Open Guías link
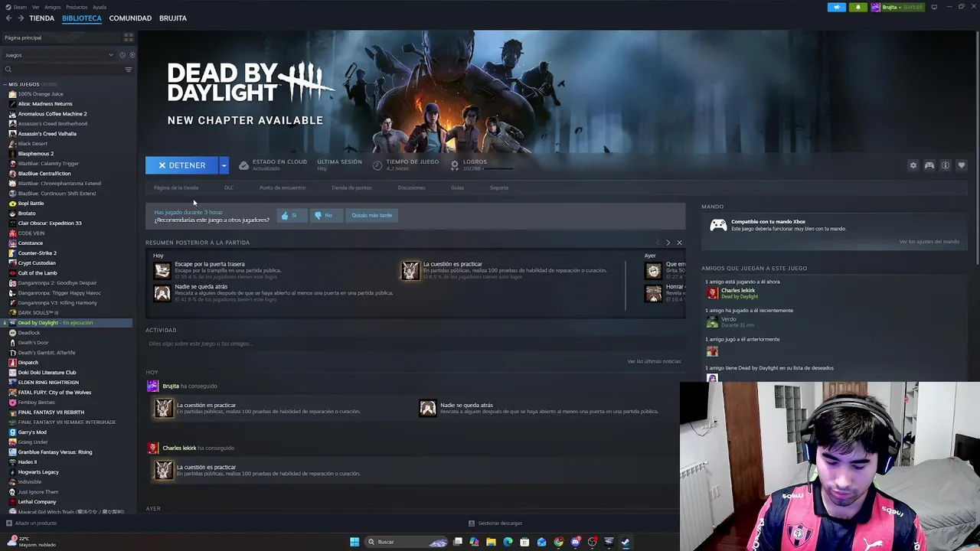 coord(457,187)
